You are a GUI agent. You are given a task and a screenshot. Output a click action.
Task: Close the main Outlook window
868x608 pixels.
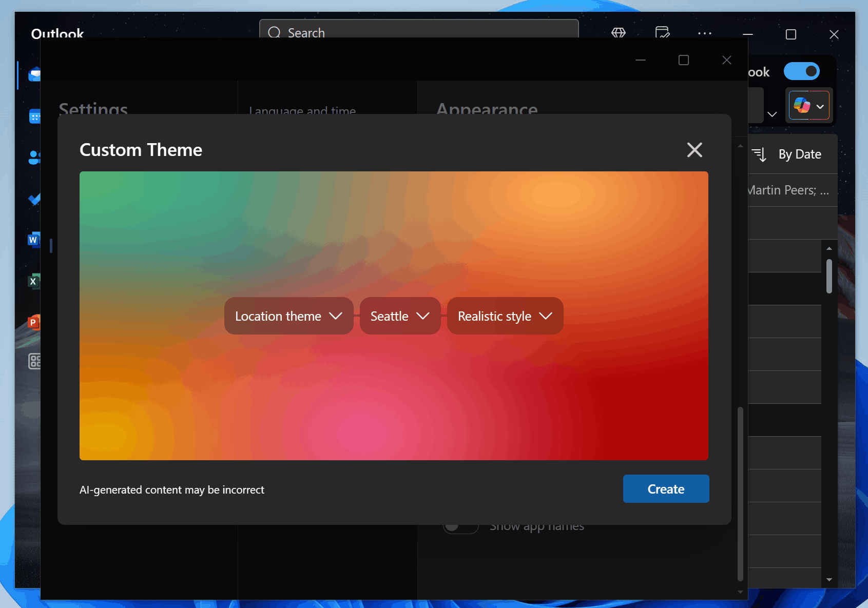click(834, 34)
